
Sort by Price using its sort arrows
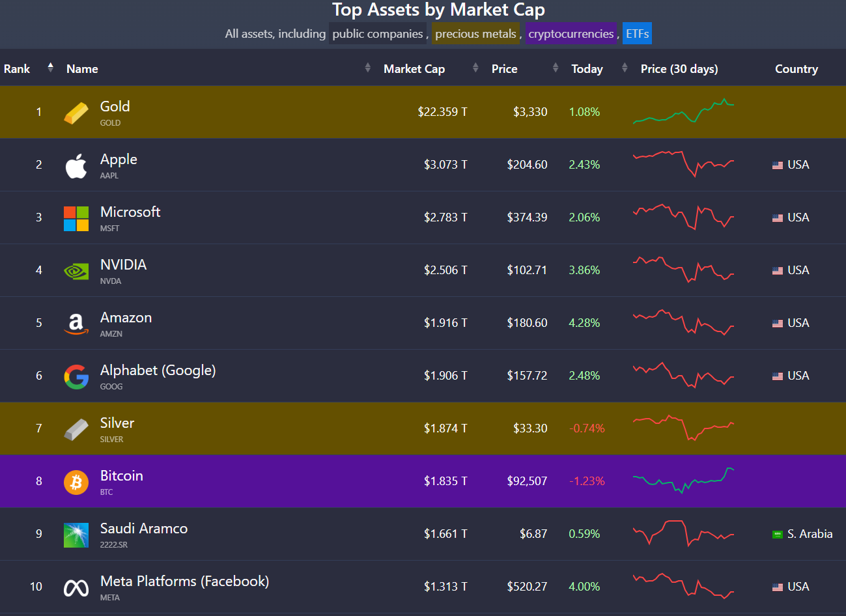click(x=556, y=68)
